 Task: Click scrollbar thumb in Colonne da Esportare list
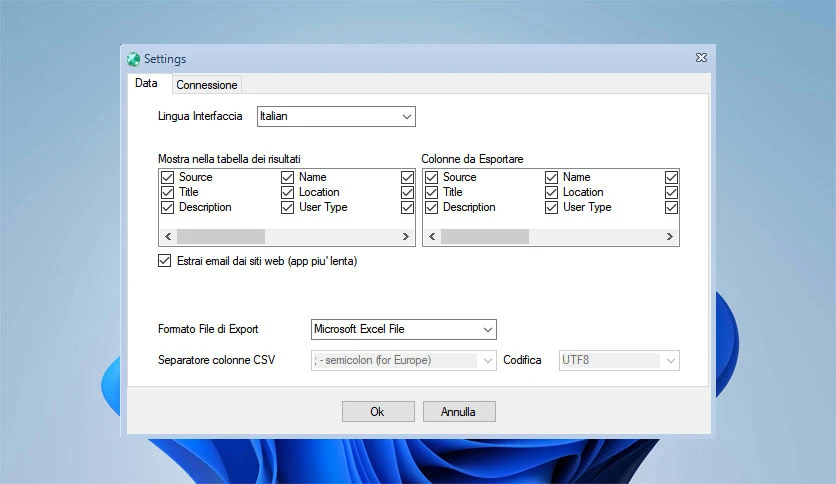(485, 236)
